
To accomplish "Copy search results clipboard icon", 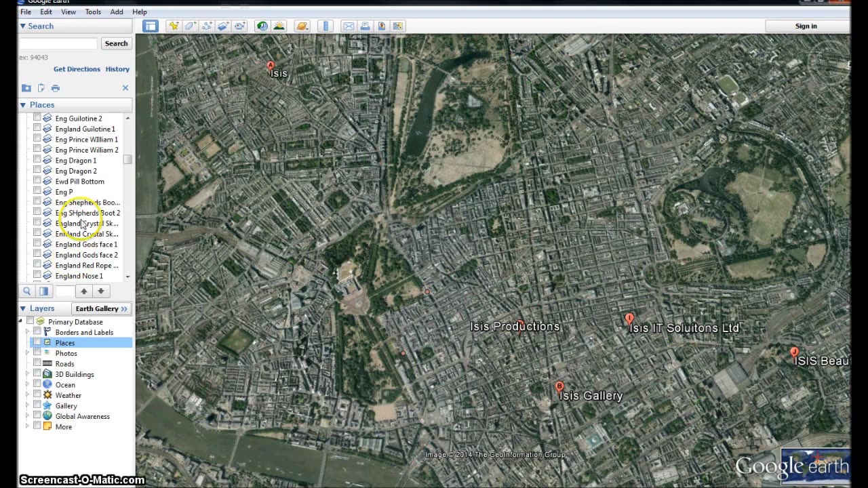I will (x=41, y=88).
